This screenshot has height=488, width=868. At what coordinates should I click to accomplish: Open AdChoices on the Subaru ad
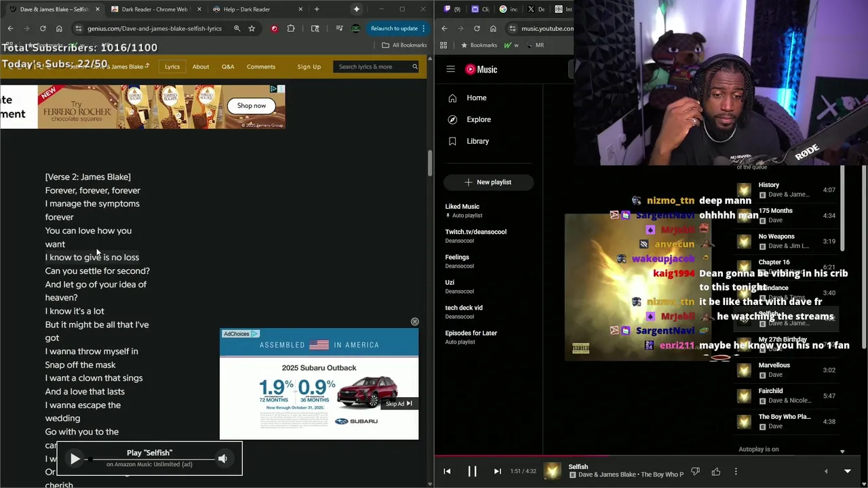[x=241, y=333]
